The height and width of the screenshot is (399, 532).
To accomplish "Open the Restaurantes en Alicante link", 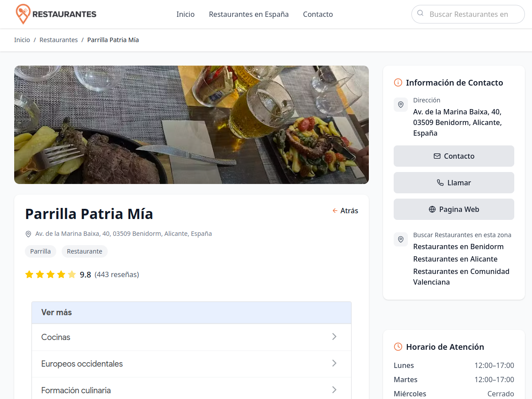I will point(455,259).
